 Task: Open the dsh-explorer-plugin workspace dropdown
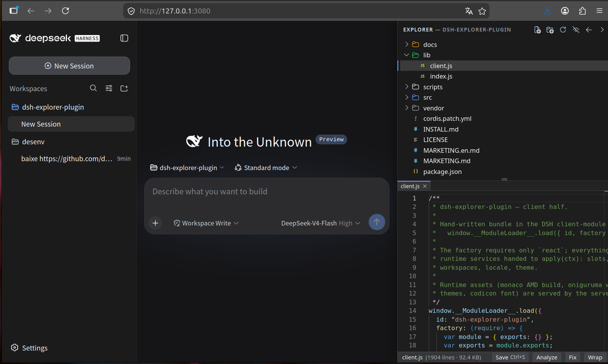187,168
